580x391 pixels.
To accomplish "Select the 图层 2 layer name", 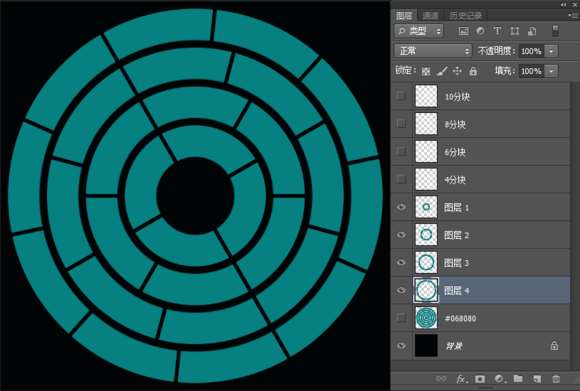I will 456,235.
